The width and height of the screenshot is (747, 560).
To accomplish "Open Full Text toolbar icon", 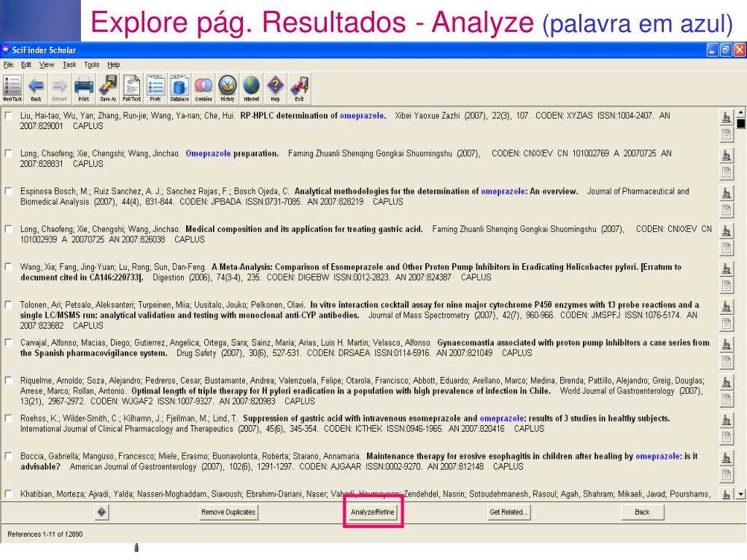I will [x=132, y=88].
